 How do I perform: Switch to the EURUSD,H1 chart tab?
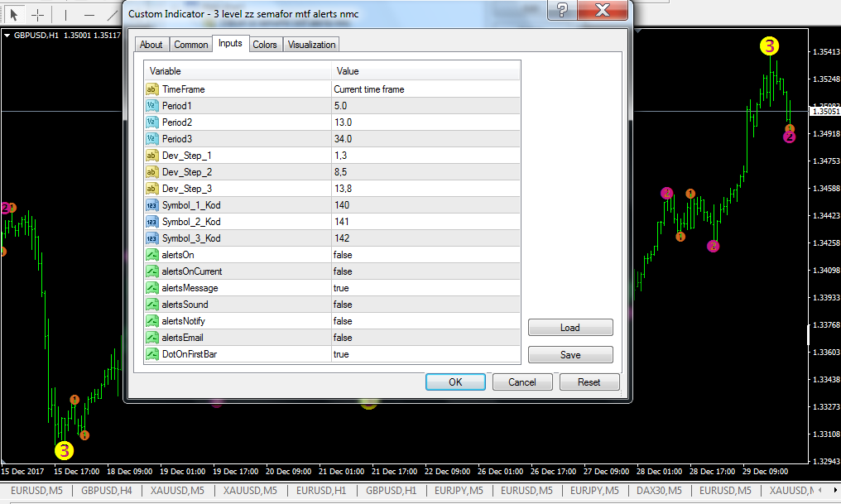tap(321, 490)
